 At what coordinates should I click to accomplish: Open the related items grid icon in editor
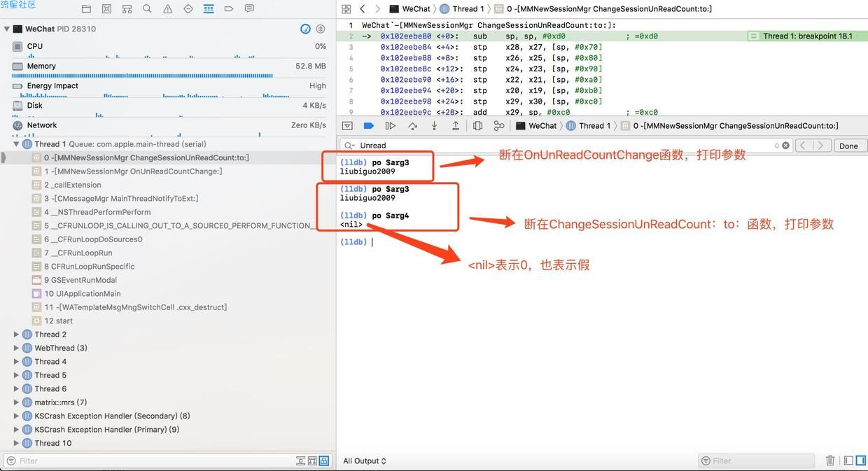(x=346, y=9)
